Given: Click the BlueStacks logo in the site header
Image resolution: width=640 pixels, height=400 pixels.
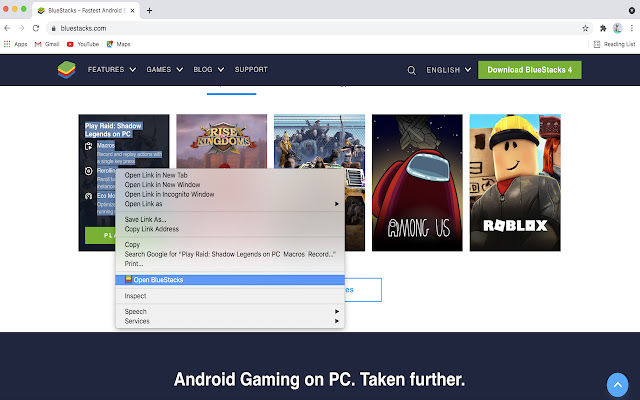Looking at the screenshot, I should tap(67, 70).
